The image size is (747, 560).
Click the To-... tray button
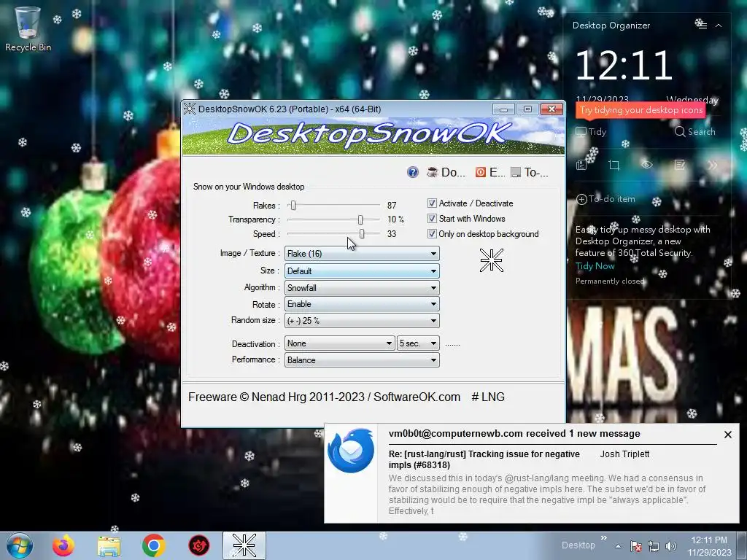coord(530,172)
